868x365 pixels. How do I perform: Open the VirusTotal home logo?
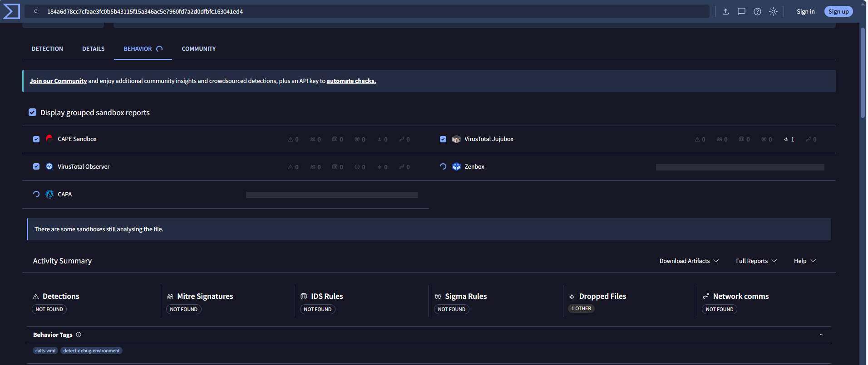(11, 11)
